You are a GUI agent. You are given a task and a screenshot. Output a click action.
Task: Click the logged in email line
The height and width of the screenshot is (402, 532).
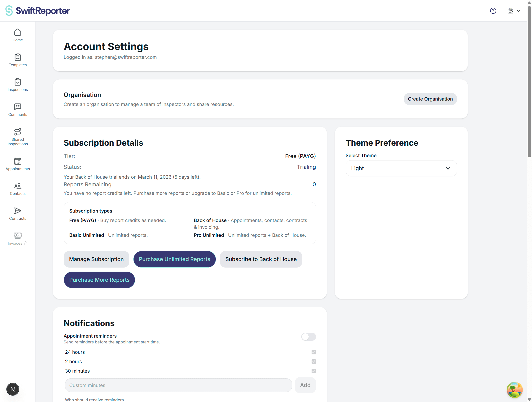coord(110,57)
